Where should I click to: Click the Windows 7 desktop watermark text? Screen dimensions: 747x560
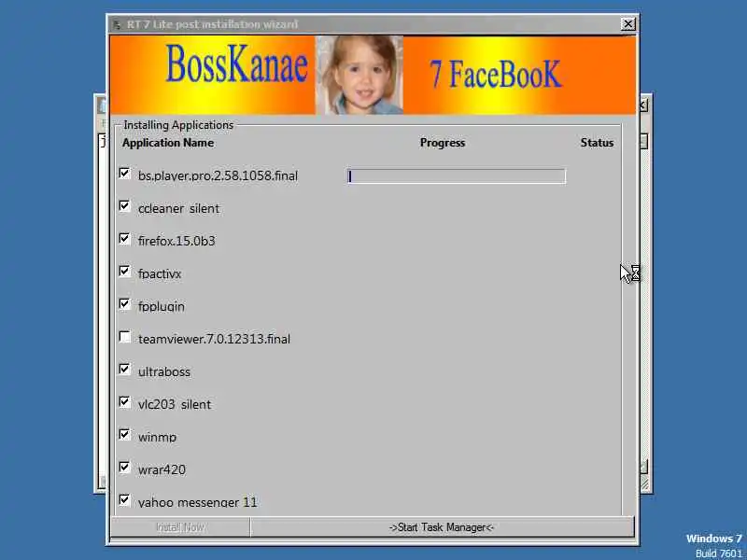(x=714, y=539)
